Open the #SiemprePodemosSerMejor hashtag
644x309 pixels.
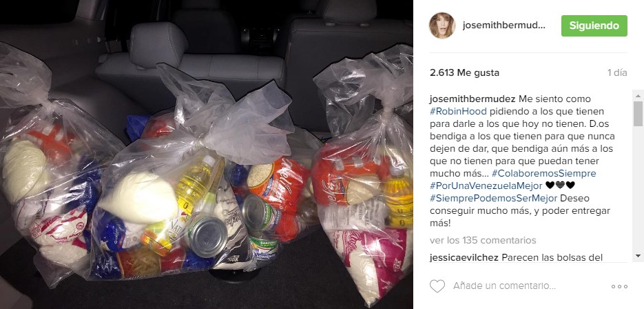click(x=494, y=198)
